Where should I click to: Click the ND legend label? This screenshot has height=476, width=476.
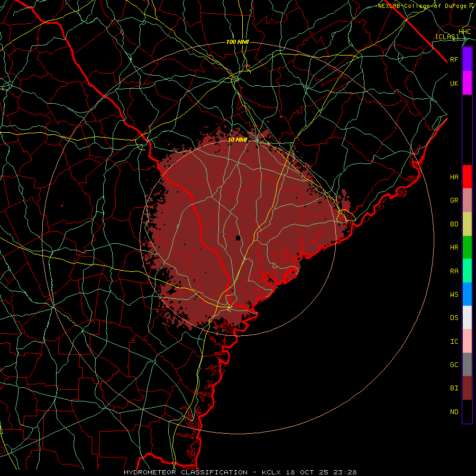[454, 412]
